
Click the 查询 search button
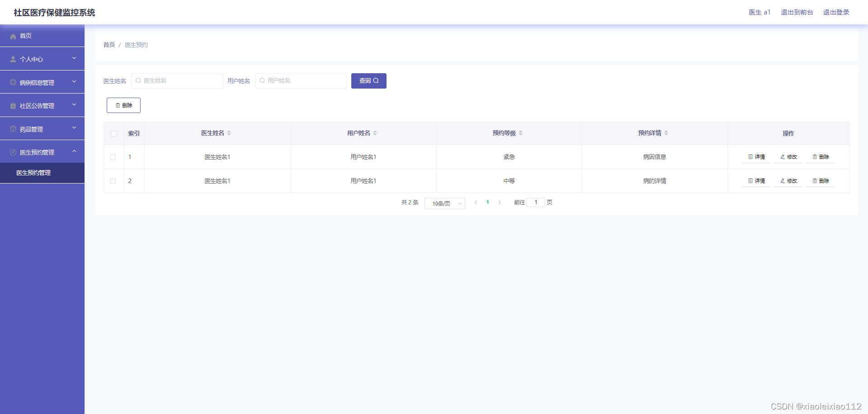pyautogui.click(x=369, y=81)
